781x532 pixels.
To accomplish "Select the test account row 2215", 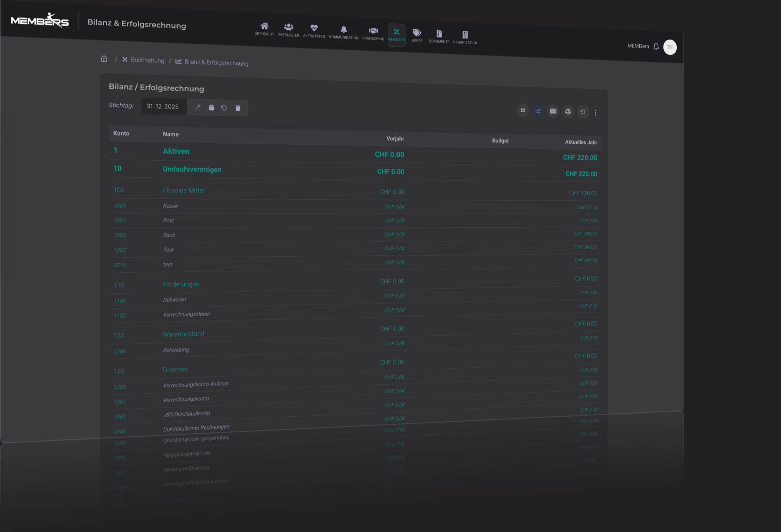I will pyautogui.click(x=354, y=263).
